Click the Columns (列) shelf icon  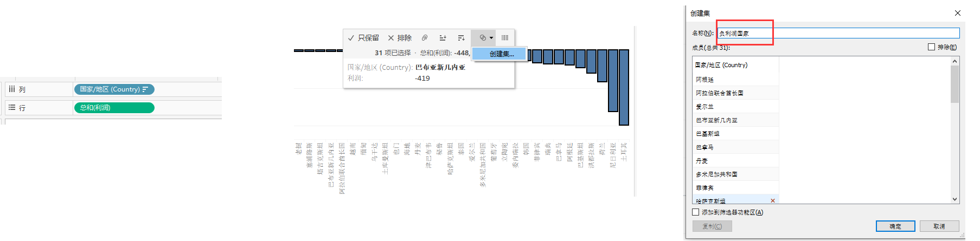coord(12,89)
